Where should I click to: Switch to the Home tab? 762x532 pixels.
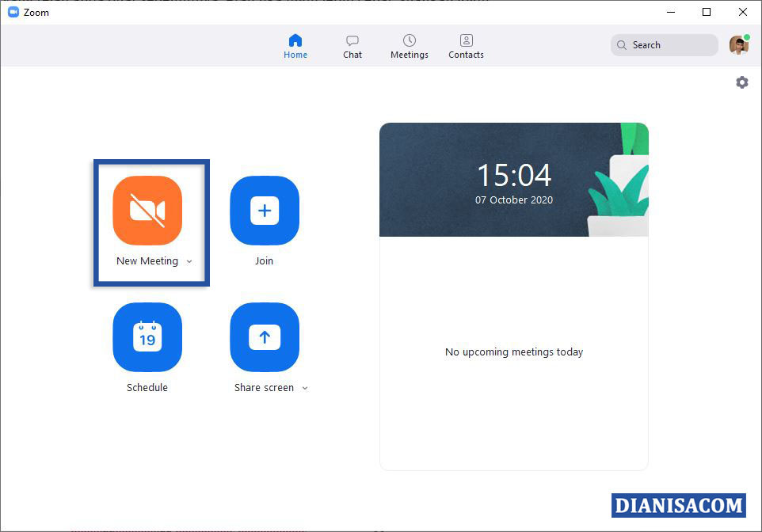[295, 46]
